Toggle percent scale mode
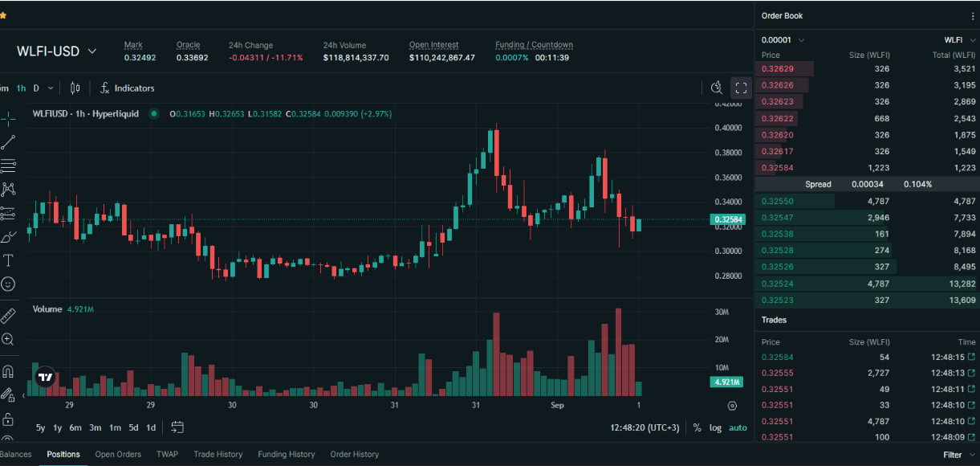 pyautogui.click(x=697, y=427)
